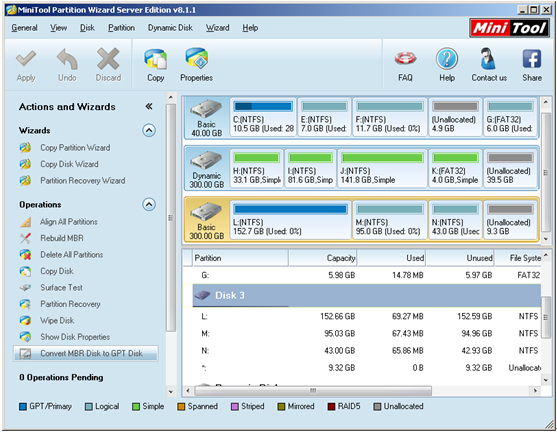This screenshot has width=557, height=432.
Task: Select the Copy Disk operation
Action: (57, 271)
